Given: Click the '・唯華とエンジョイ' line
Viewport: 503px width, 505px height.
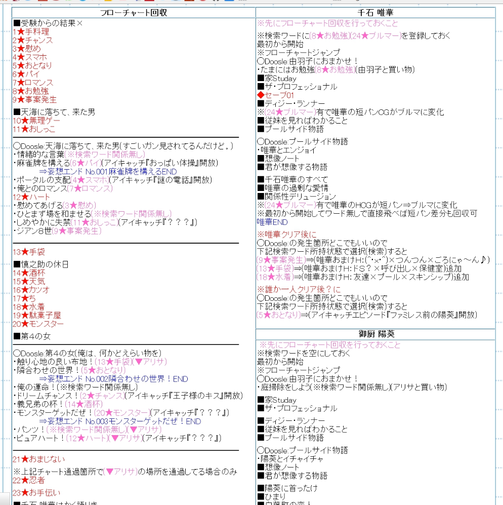Looking at the screenshot, I should coord(286,150).
